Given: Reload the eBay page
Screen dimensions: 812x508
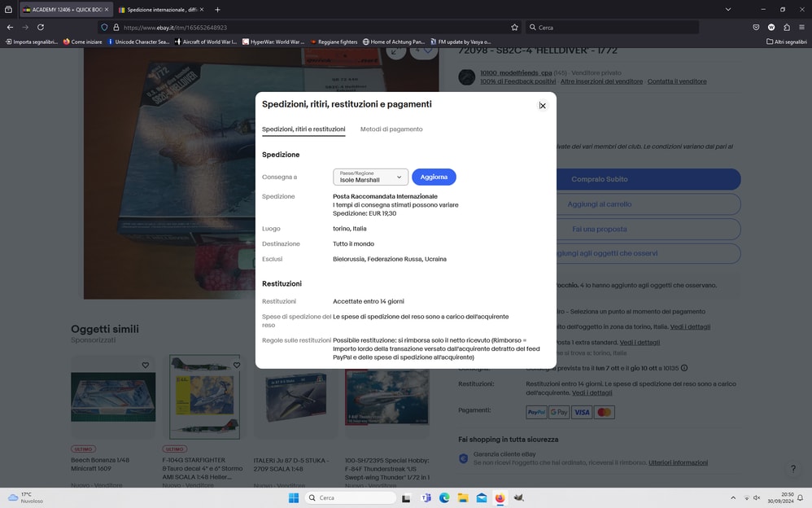Looking at the screenshot, I should click(41, 27).
